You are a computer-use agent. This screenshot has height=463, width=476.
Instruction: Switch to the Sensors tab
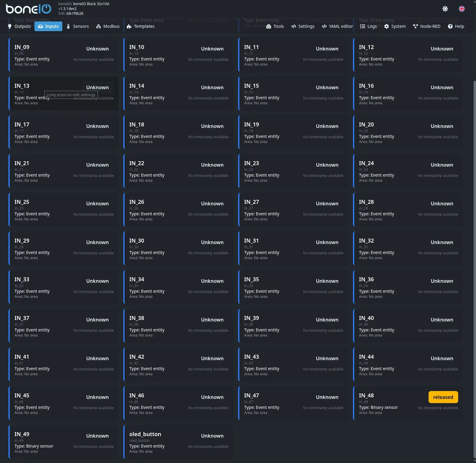(x=78, y=26)
